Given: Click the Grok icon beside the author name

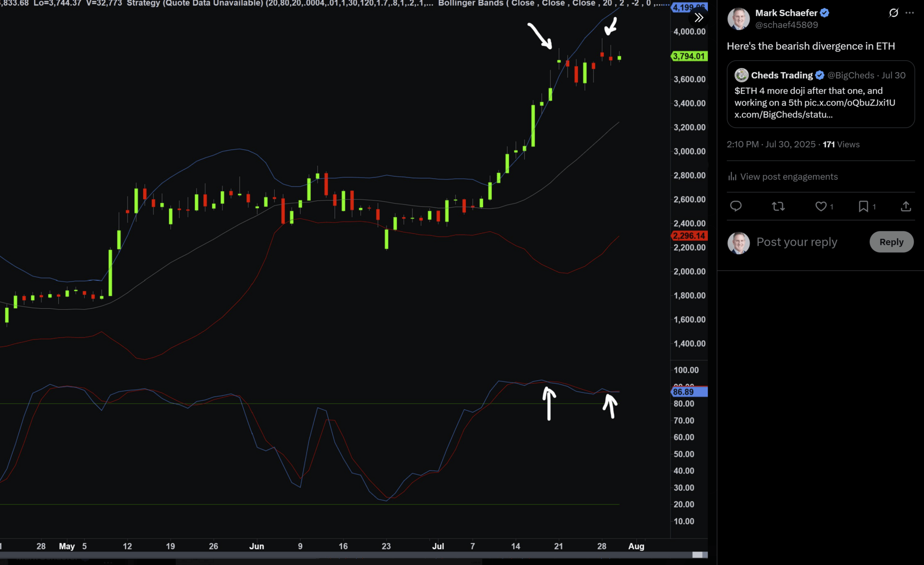Looking at the screenshot, I should [893, 13].
